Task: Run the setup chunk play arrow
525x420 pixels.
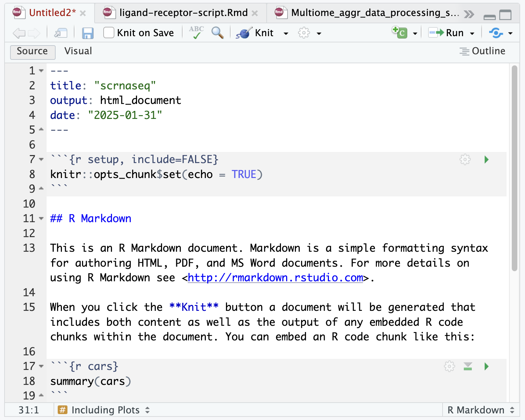Action: click(486, 160)
